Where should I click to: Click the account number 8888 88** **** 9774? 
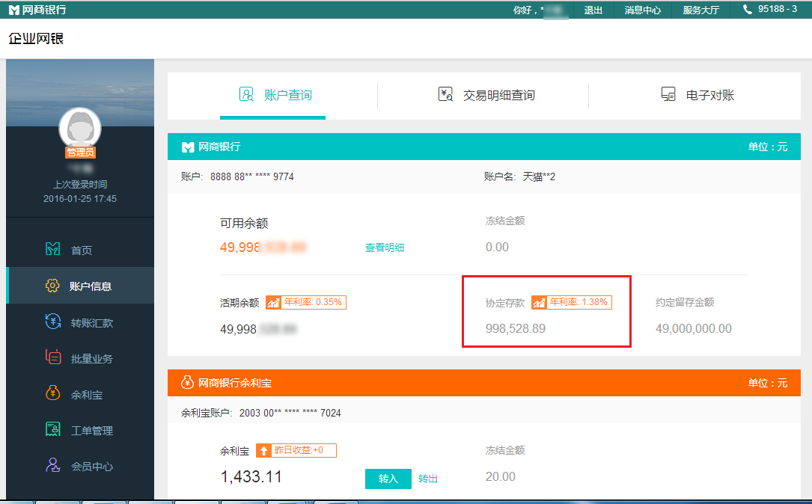(251, 176)
